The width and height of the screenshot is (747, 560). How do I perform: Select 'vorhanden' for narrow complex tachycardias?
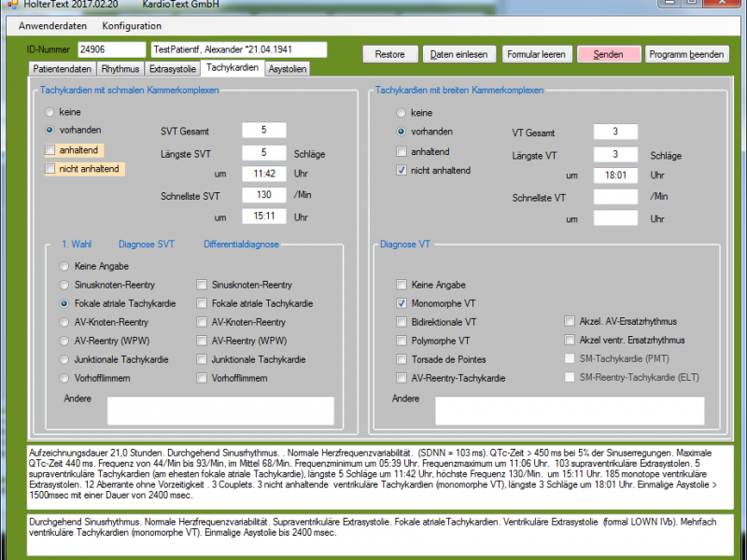[x=49, y=130]
